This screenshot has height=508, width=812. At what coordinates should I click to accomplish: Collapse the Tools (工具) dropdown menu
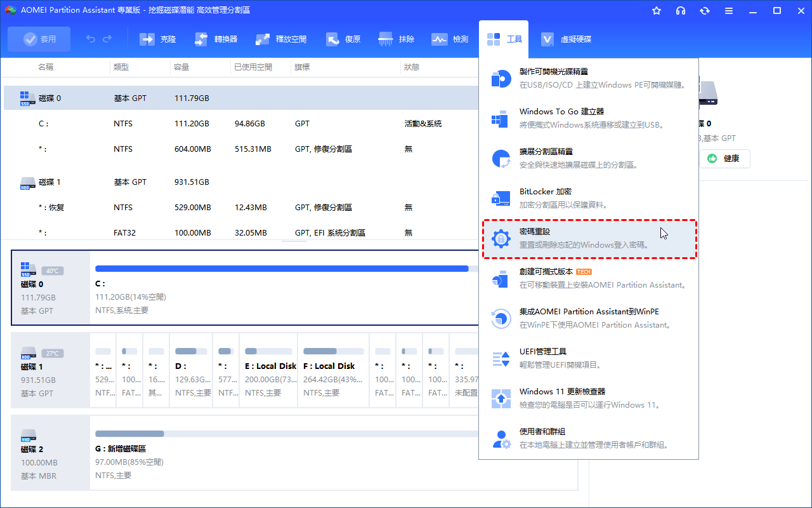click(505, 39)
